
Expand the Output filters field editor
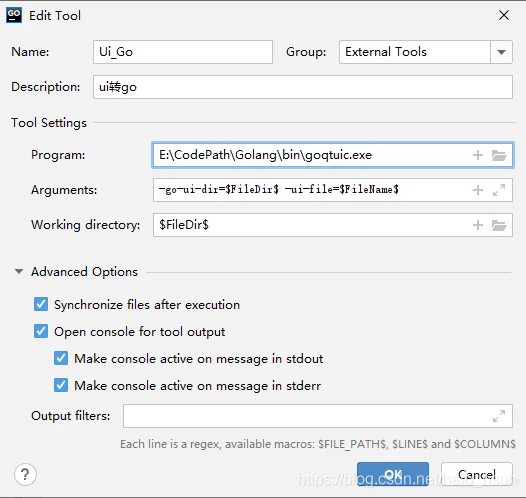pos(499,416)
